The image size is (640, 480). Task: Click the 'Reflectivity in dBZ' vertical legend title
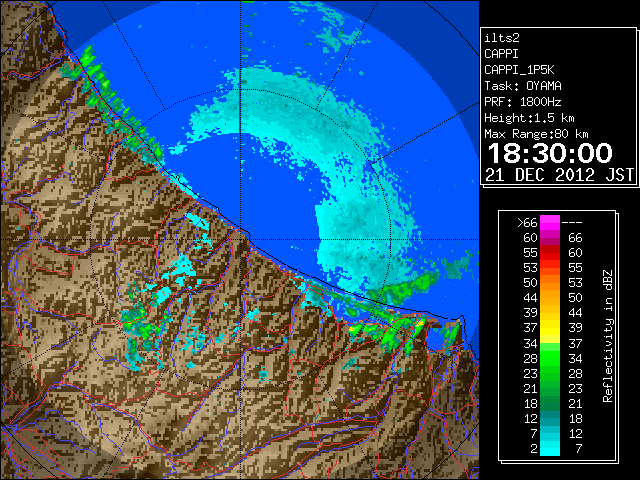608,336
